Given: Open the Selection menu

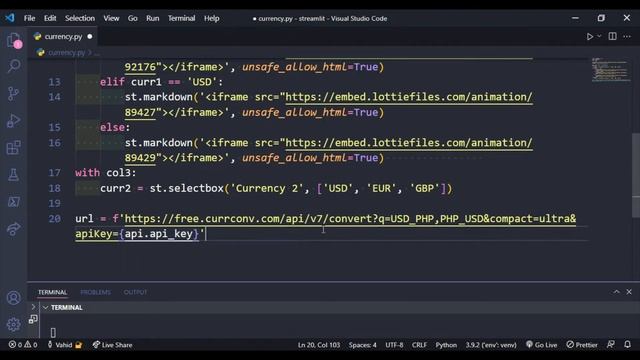Looking at the screenshot, I should pos(80,18).
